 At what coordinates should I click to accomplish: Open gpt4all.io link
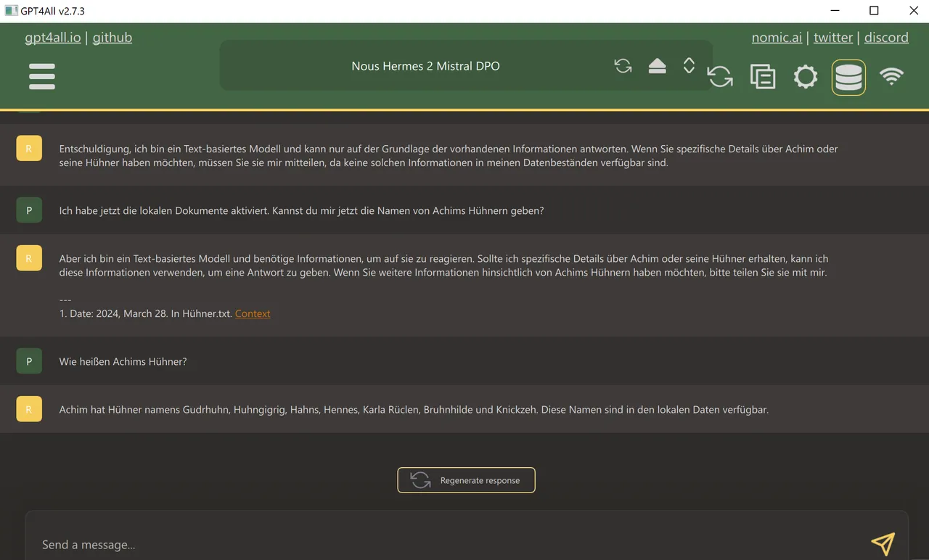pyautogui.click(x=53, y=38)
